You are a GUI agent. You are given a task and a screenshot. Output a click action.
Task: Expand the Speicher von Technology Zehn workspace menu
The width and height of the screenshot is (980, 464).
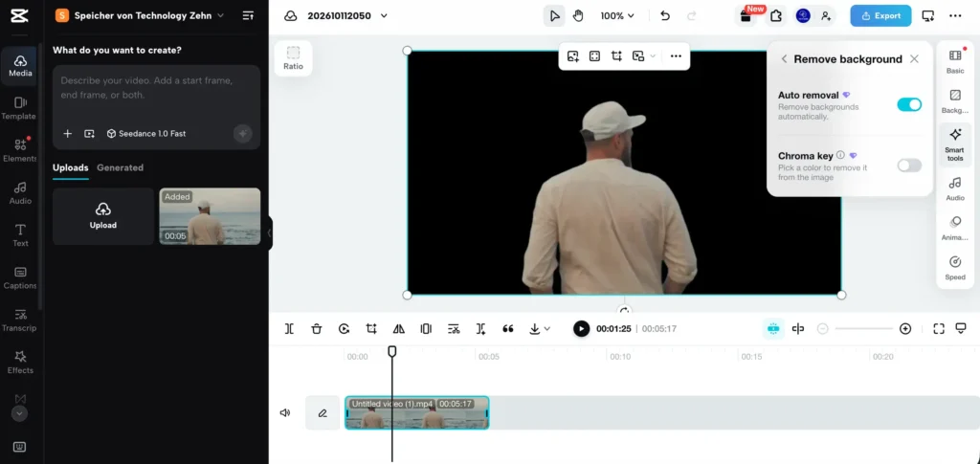(221, 15)
